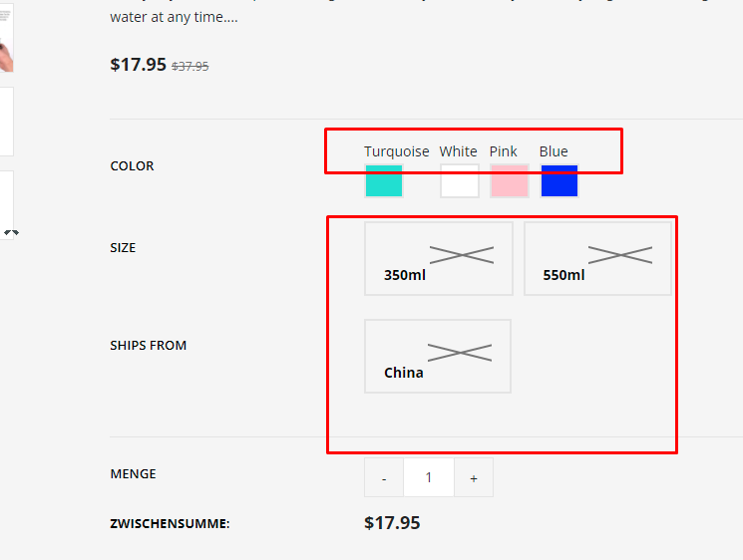Select the Turquoise color swatch
Image resolution: width=743 pixels, height=560 pixels.
pyautogui.click(x=384, y=181)
